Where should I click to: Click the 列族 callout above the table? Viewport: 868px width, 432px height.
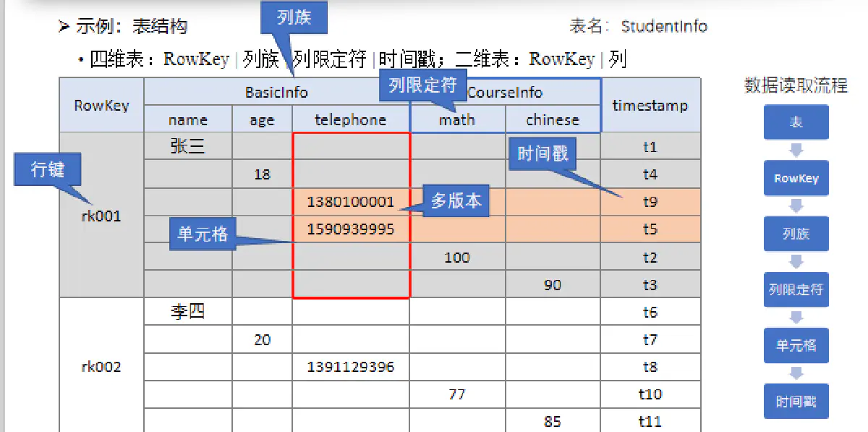[293, 17]
